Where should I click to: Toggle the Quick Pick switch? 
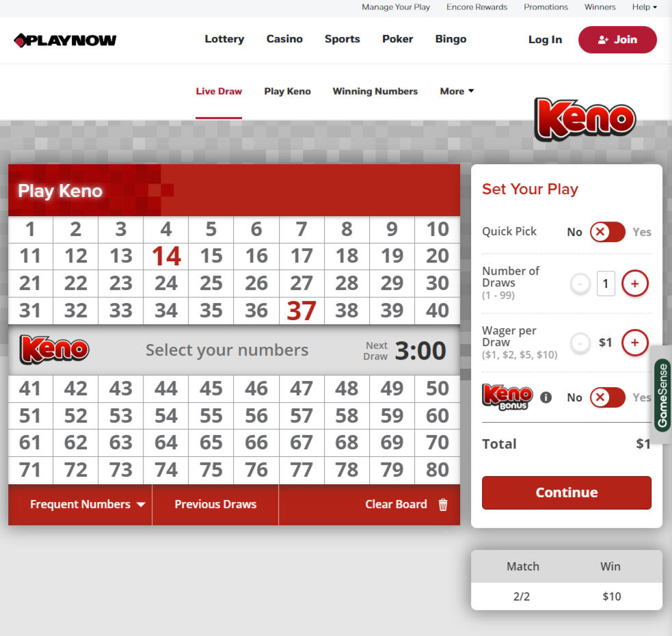pyautogui.click(x=607, y=232)
